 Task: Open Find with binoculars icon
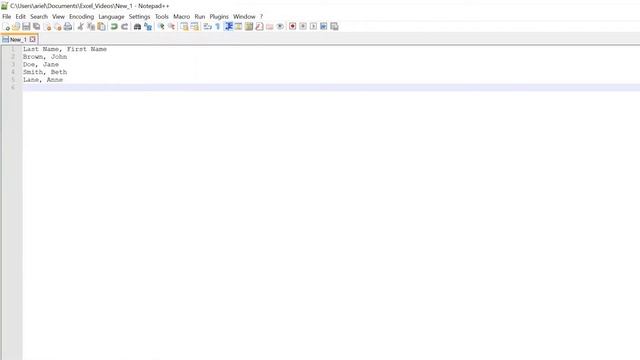(x=137, y=27)
